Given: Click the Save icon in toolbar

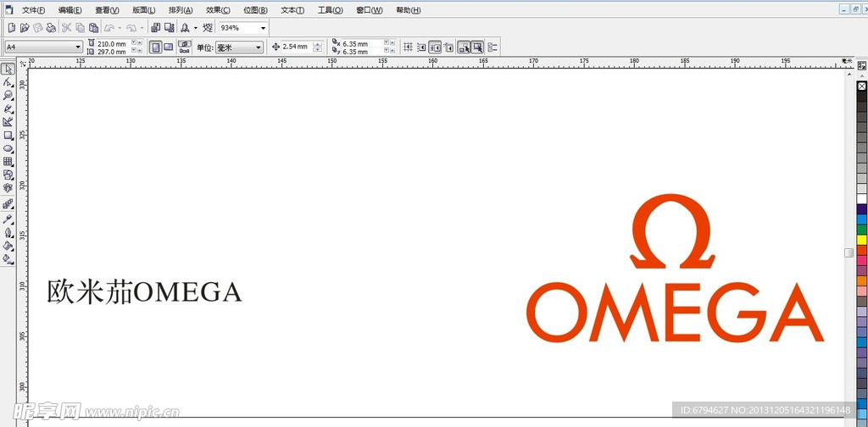Looking at the screenshot, I should (x=38, y=28).
